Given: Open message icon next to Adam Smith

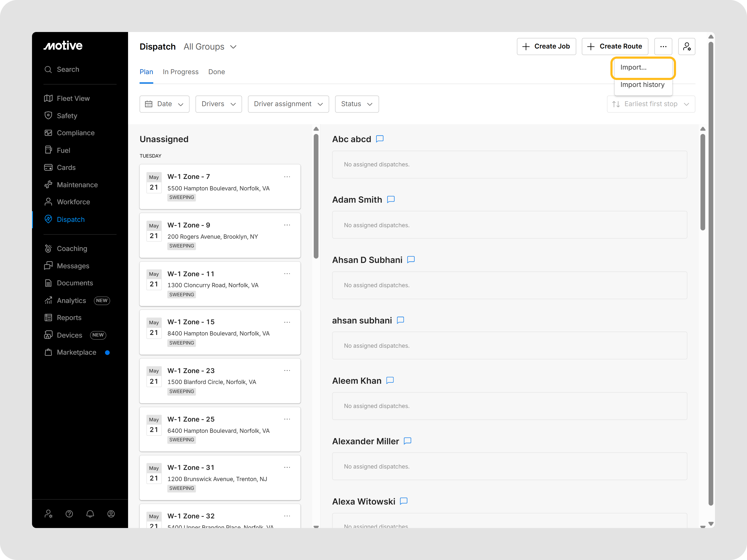Looking at the screenshot, I should (391, 199).
